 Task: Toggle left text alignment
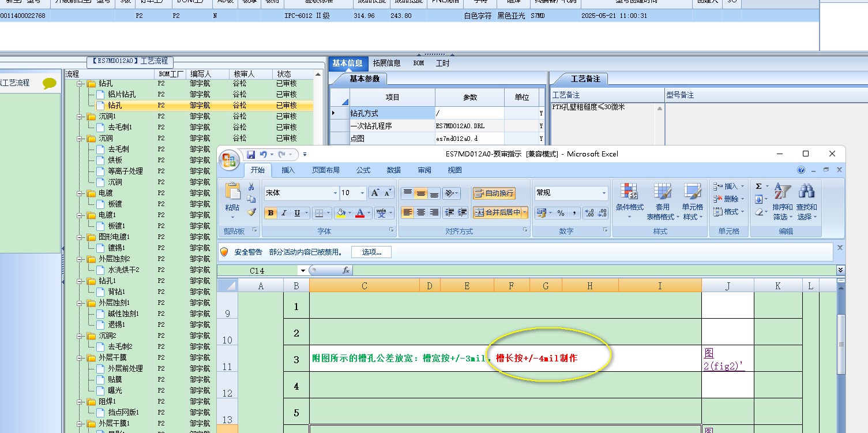tap(408, 212)
